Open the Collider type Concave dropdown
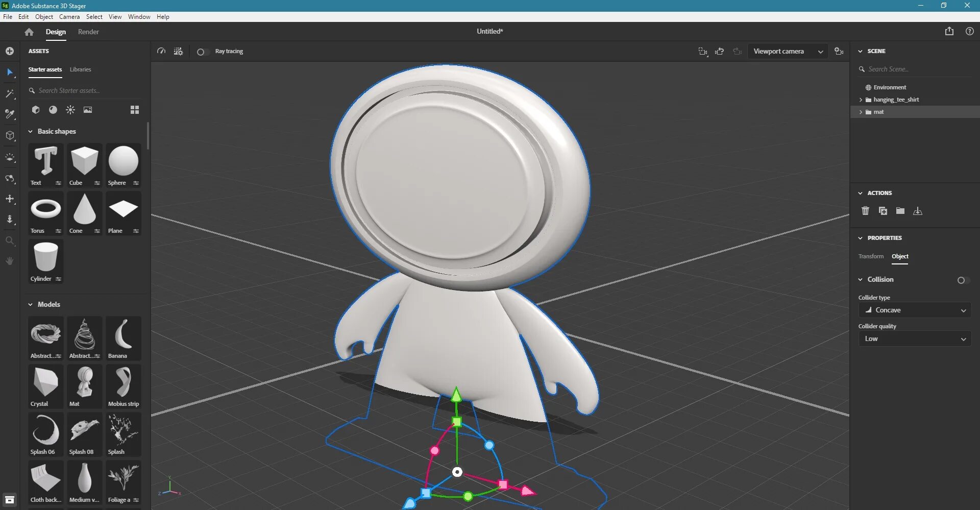The width and height of the screenshot is (980, 510). [x=915, y=310]
